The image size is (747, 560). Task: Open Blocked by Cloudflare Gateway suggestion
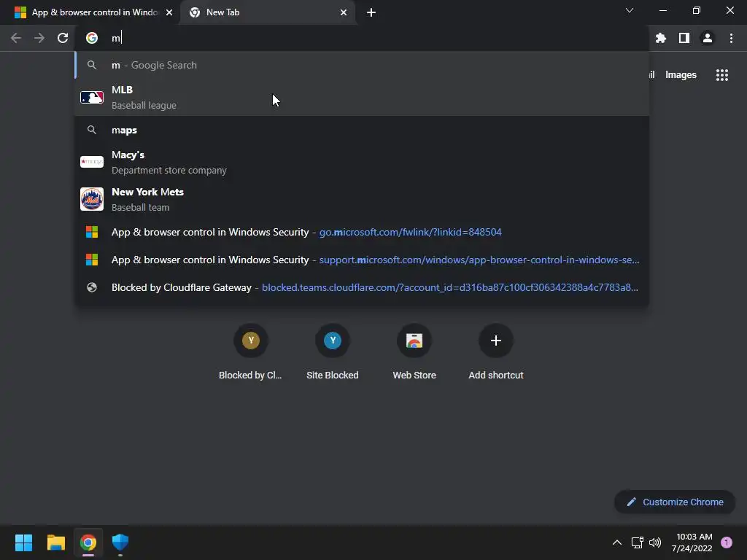click(362, 287)
